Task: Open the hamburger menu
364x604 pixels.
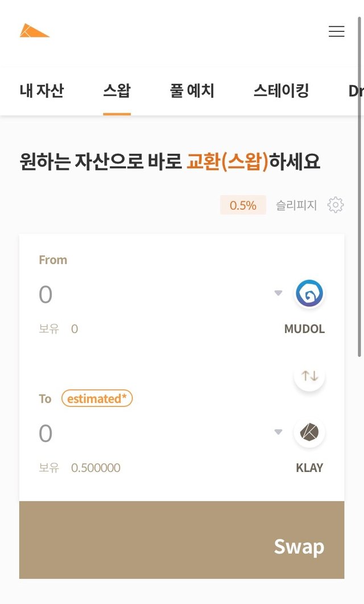Action: point(336,31)
